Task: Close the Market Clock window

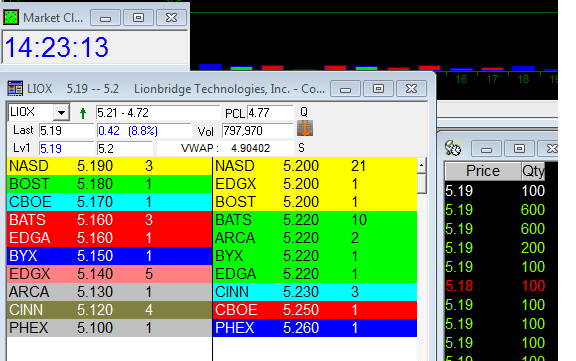Action: (171, 18)
